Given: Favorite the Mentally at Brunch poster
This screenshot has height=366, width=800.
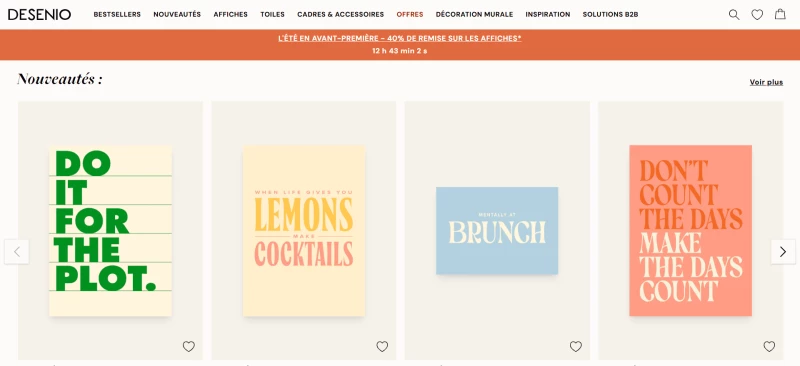Looking at the screenshot, I should [x=576, y=347].
